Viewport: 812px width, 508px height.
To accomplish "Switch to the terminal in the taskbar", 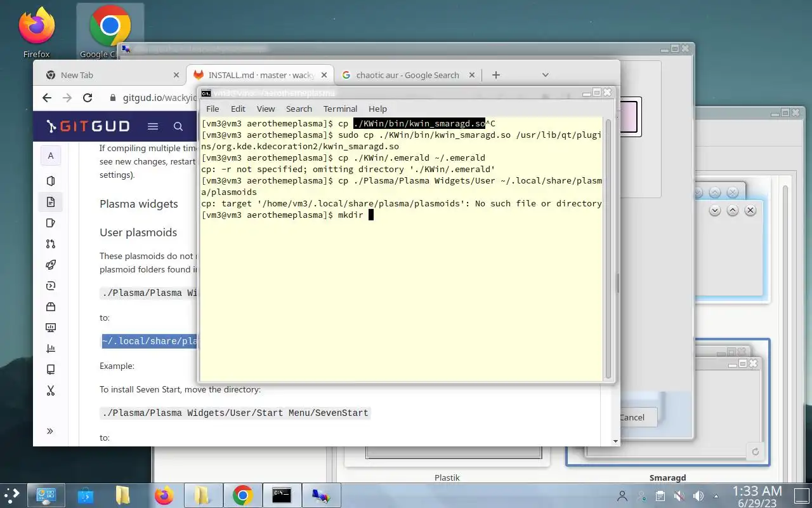I will [282, 495].
